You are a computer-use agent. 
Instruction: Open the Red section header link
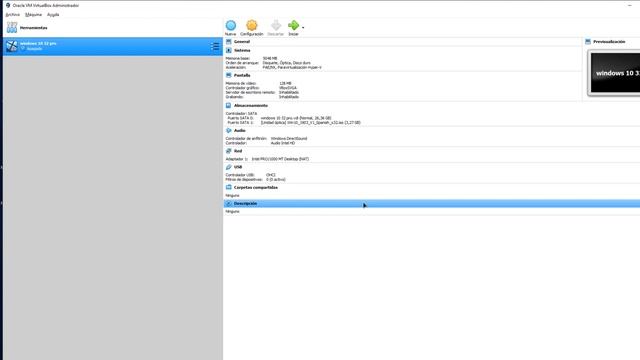tap(238, 151)
